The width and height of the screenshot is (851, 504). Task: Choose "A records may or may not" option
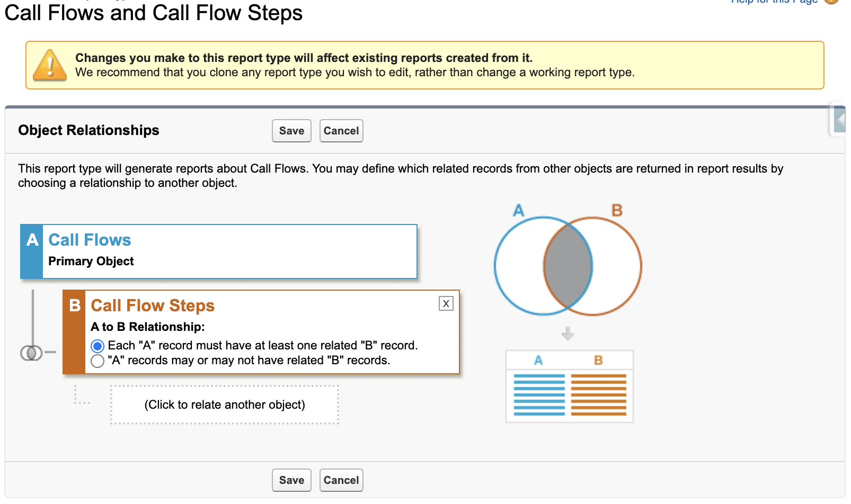coord(97,361)
